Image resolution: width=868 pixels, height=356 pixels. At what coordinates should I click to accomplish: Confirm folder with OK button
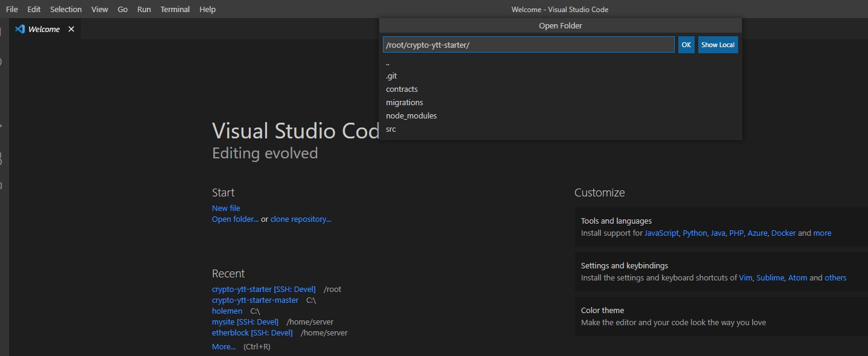point(686,45)
